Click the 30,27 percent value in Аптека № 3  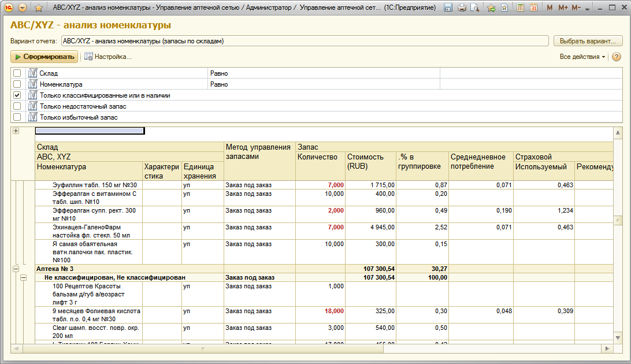click(439, 269)
